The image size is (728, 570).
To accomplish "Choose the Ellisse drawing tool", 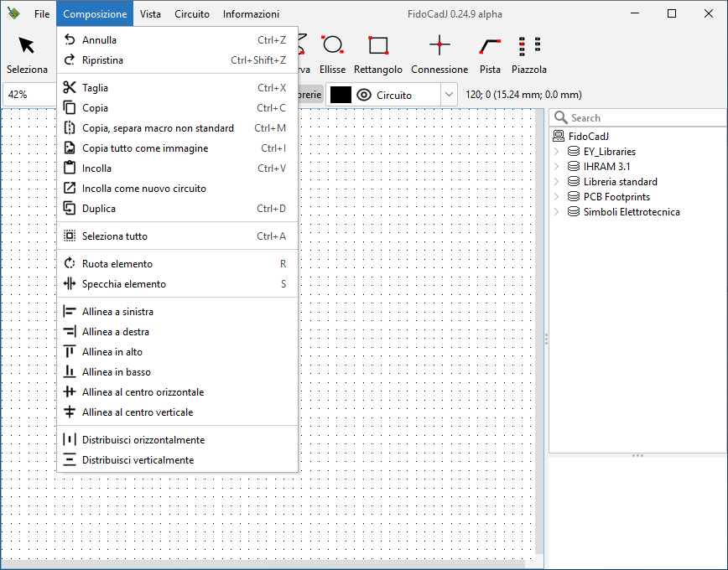I will click(x=332, y=53).
